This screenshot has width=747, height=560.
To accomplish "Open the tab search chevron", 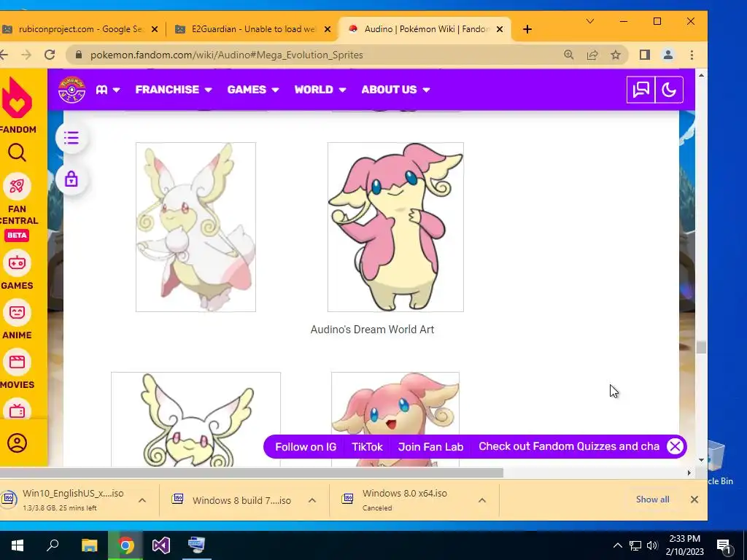I will (589, 21).
